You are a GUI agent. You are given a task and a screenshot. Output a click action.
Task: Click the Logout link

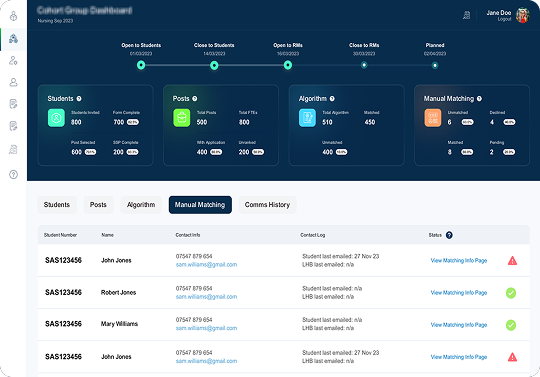(x=504, y=19)
